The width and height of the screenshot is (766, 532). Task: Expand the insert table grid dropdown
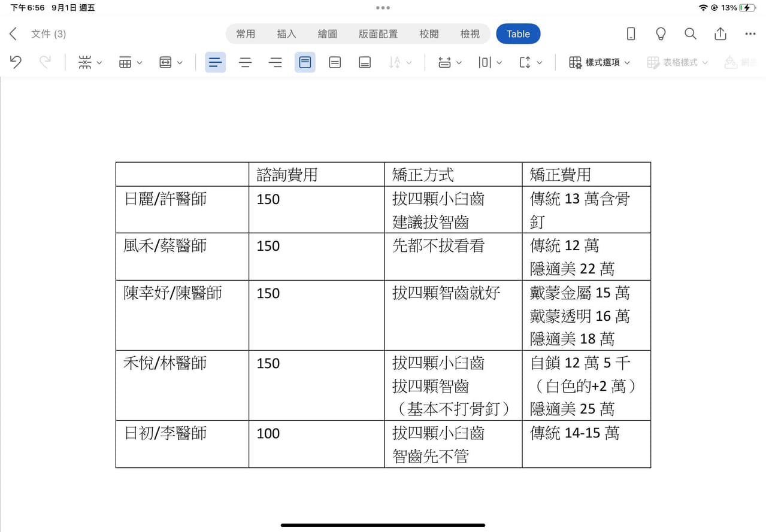click(x=131, y=62)
